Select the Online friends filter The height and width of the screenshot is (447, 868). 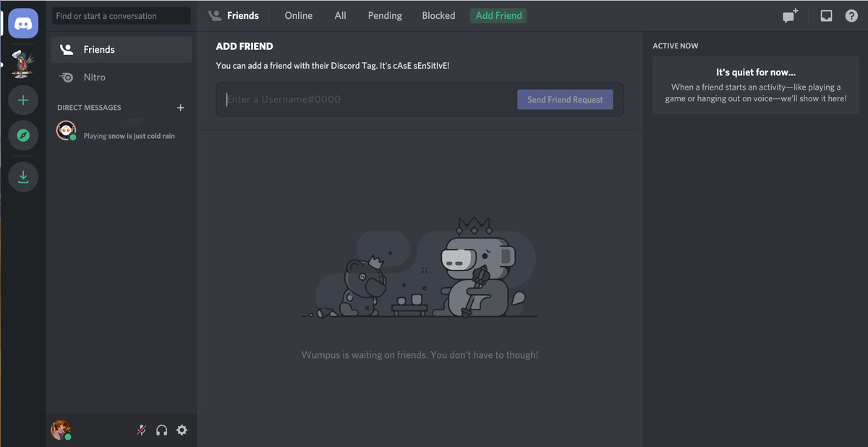(x=298, y=15)
